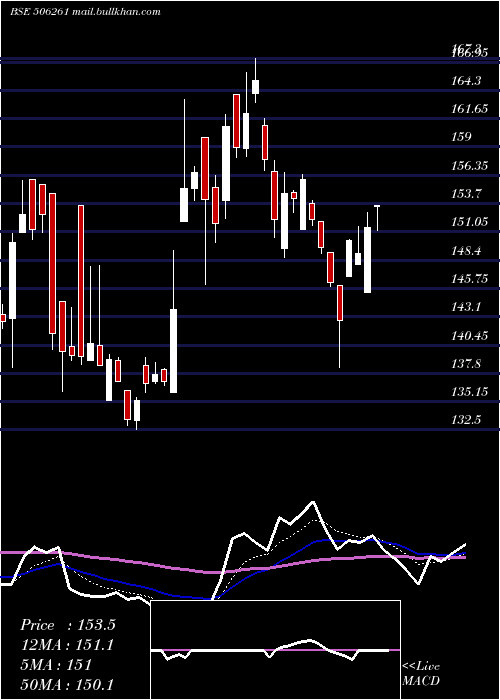Viewport: 500px width, 700px height.
Task: Click the 12MA : 151.1 readout
Action: click(x=67, y=645)
